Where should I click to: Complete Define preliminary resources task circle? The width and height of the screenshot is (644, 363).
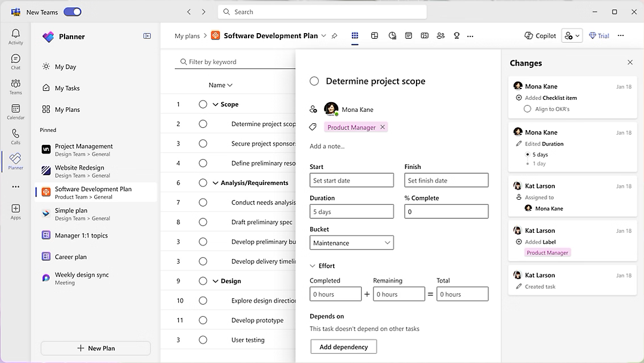[203, 163]
